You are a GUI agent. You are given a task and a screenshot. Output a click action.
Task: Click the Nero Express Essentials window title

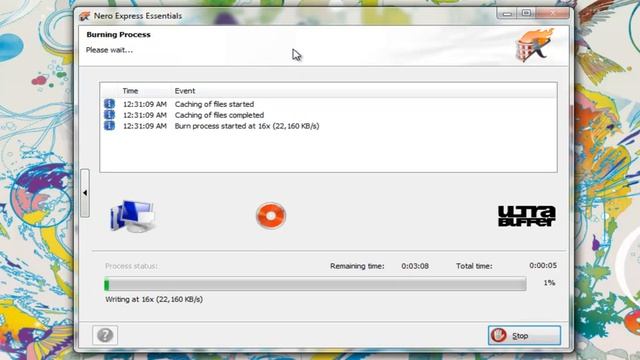pos(138,16)
